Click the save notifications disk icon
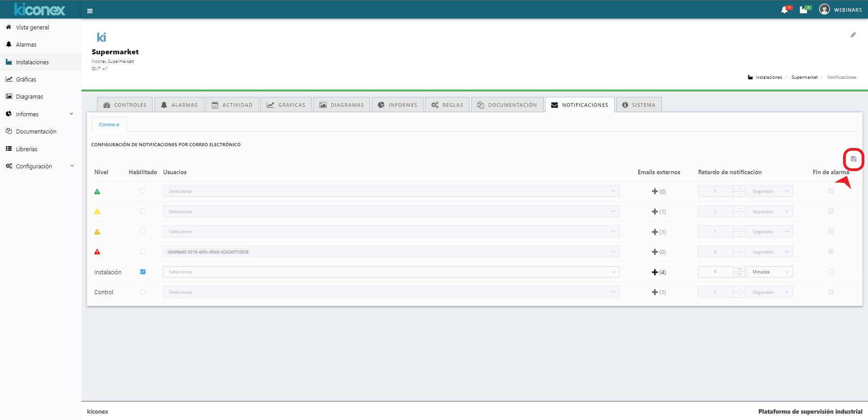 [854, 159]
